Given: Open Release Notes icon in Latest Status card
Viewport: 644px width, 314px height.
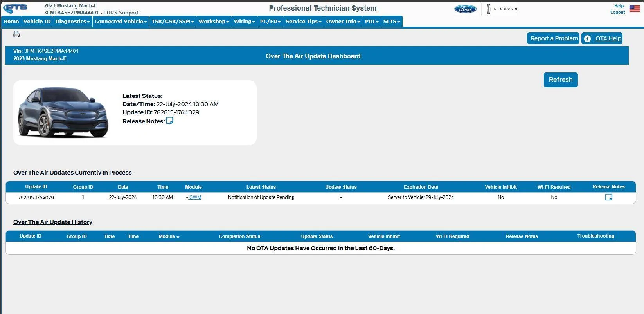Looking at the screenshot, I should 169,121.
